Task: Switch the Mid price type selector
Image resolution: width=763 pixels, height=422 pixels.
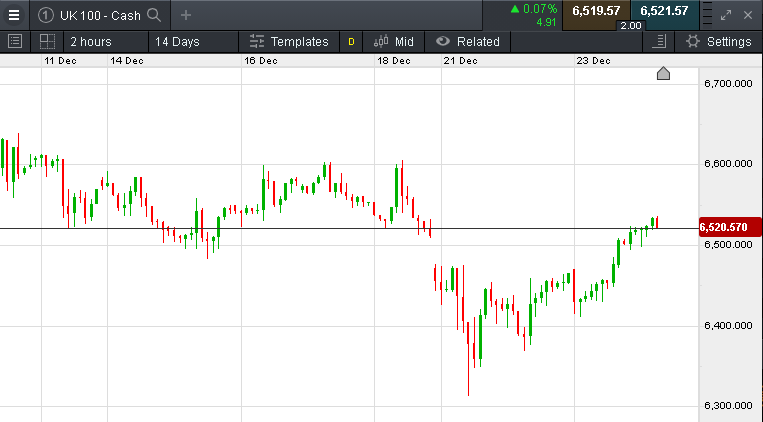Action: [x=394, y=42]
